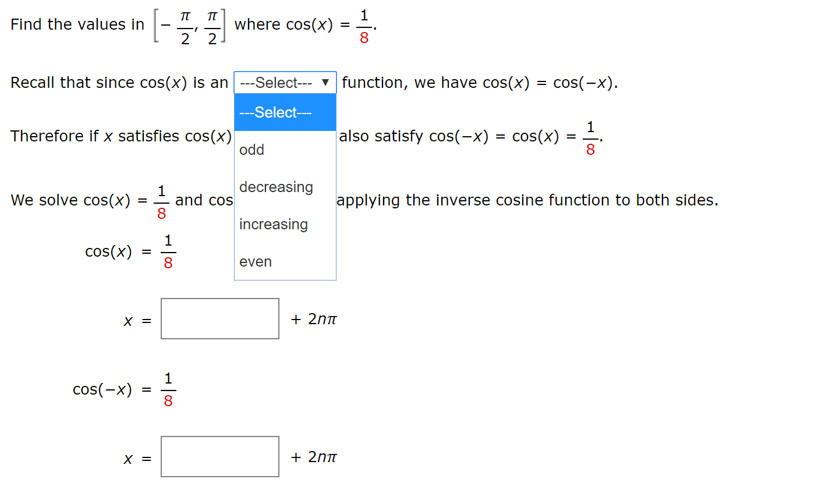Select the 'even' option from the dropdown
Screen dimensions: 829x504
point(255,261)
